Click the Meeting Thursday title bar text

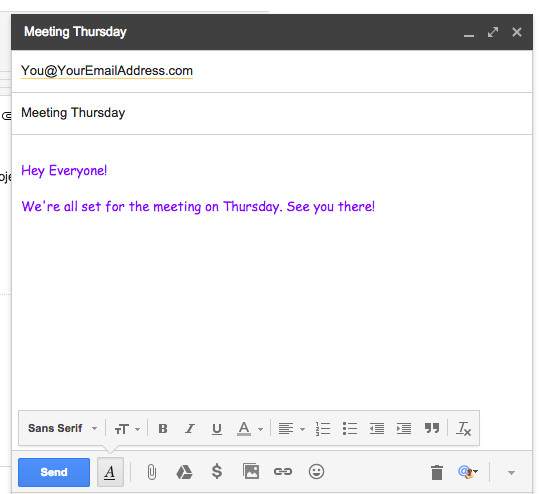pyautogui.click(x=75, y=32)
